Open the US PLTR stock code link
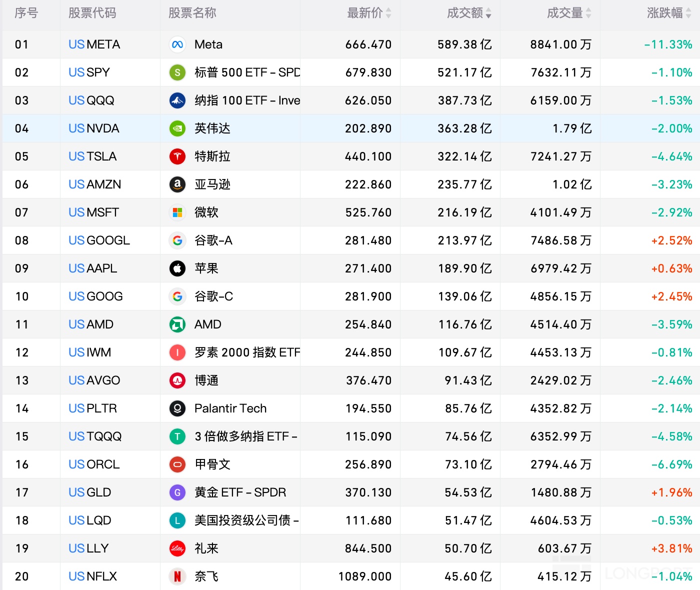 (x=92, y=408)
